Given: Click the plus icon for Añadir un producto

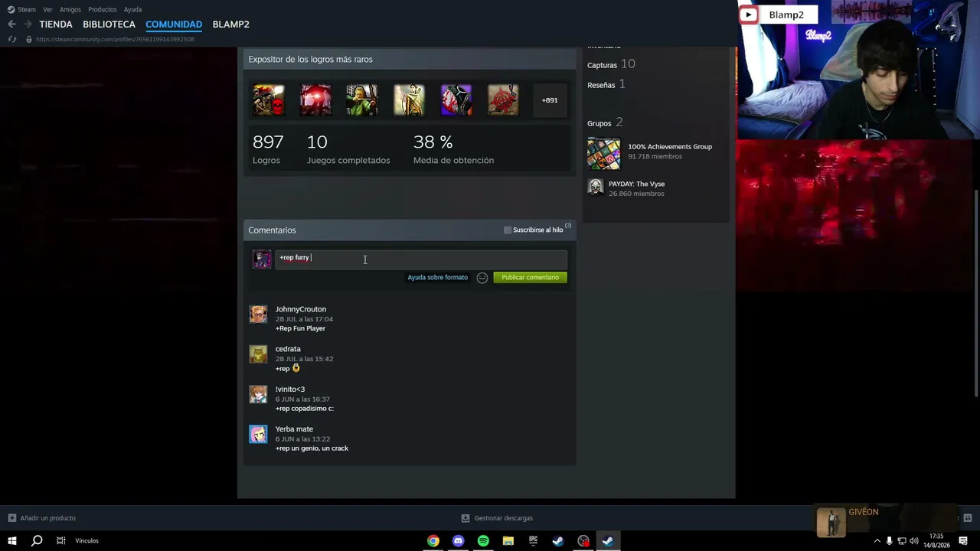Looking at the screenshot, I should 11,518.
